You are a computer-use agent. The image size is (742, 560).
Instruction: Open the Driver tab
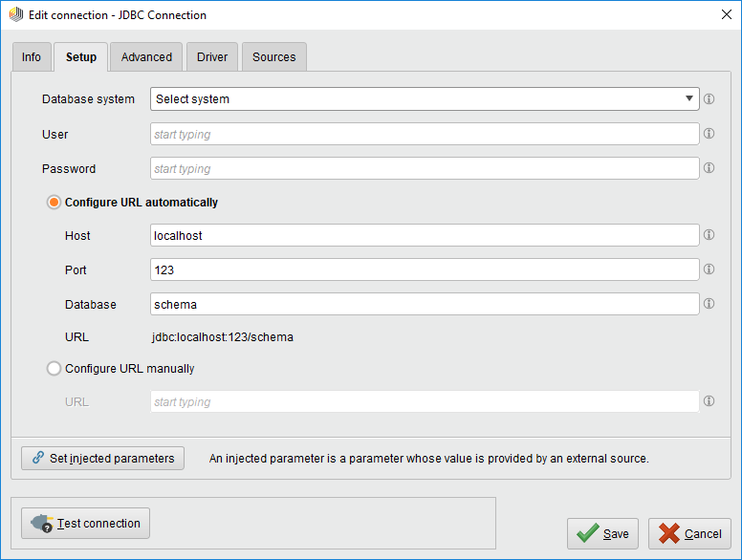(212, 57)
